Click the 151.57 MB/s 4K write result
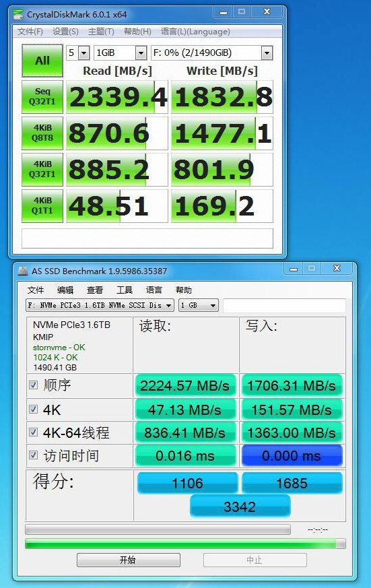 (292, 410)
